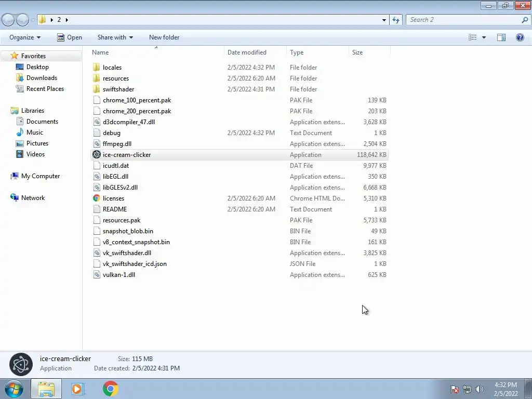This screenshot has height=399, width=532.
Task: Click the search magnifier icon
Action: (525, 20)
